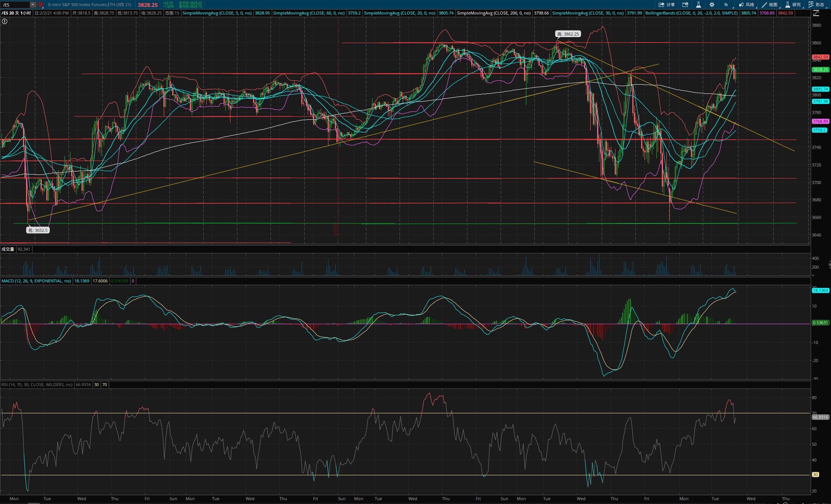This screenshot has width=831, height=504.
Task: Click the RSI 70 overbought value box
Action: [104, 385]
